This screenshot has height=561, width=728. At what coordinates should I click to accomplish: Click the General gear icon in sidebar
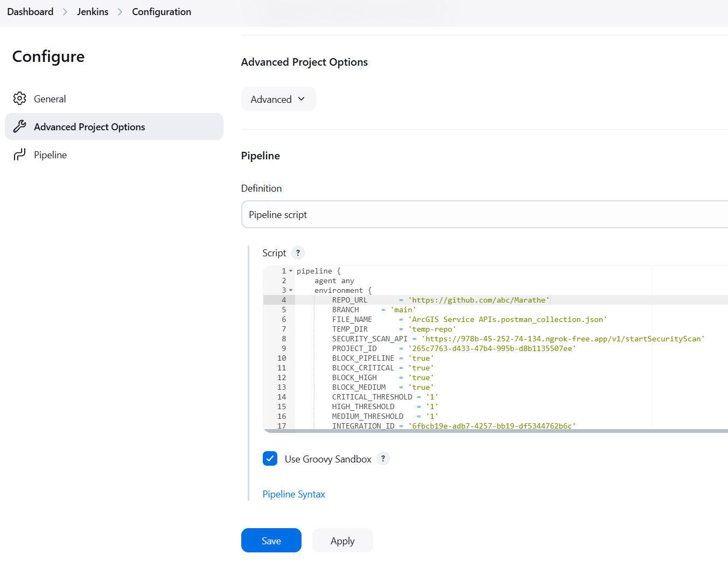[20, 99]
